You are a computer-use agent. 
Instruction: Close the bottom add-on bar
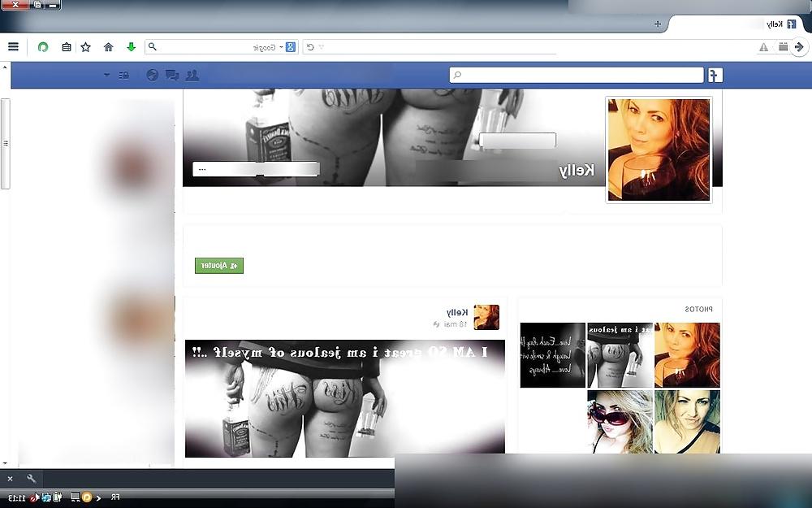pyautogui.click(x=10, y=479)
